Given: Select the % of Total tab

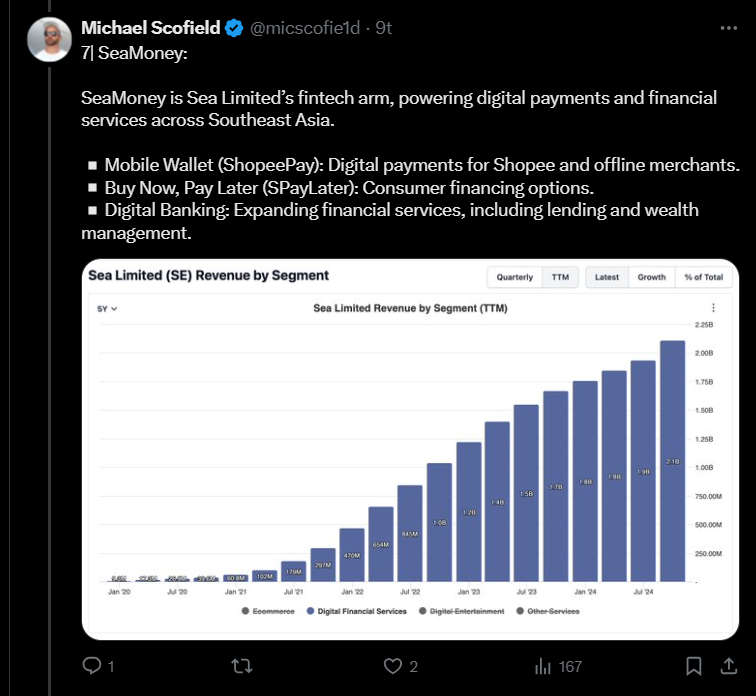Looking at the screenshot, I should (x=703, y=277).
